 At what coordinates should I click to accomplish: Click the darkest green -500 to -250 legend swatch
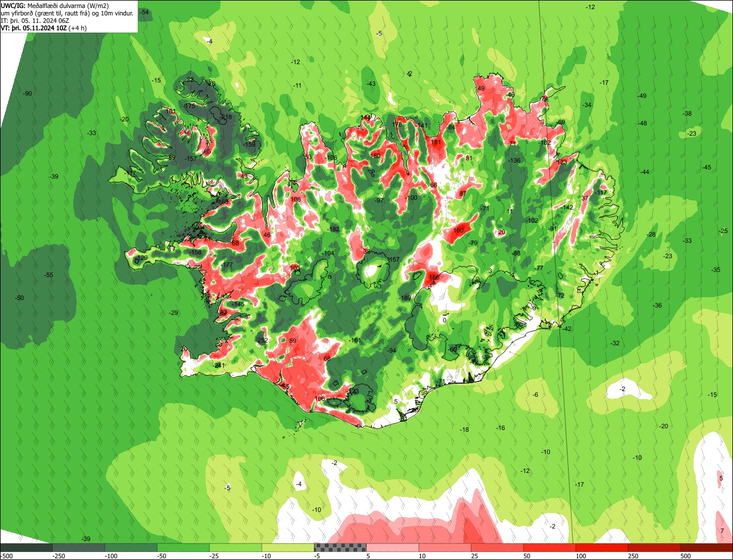[26, 547]
